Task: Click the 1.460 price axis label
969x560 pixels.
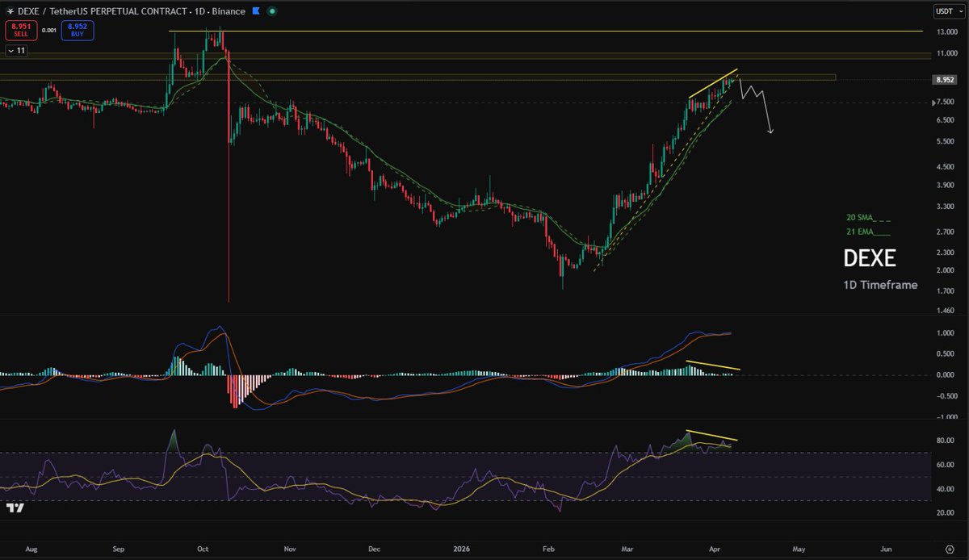Action: 945,311
